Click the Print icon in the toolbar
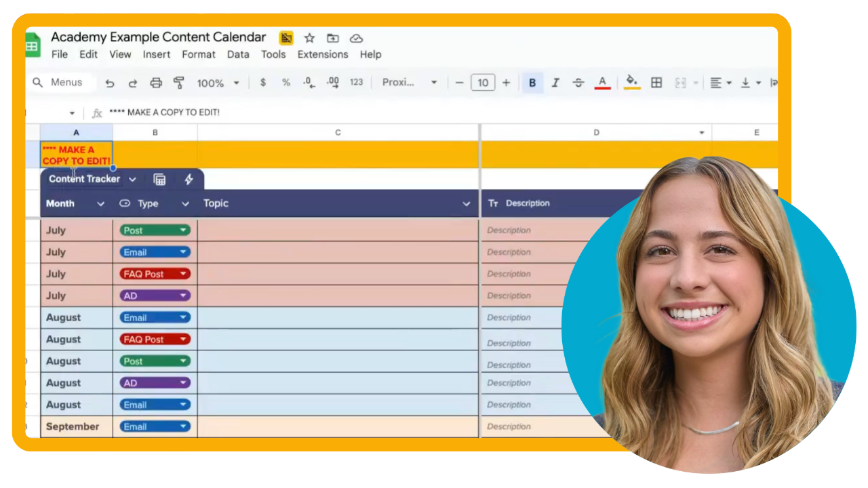 [155, 82]
